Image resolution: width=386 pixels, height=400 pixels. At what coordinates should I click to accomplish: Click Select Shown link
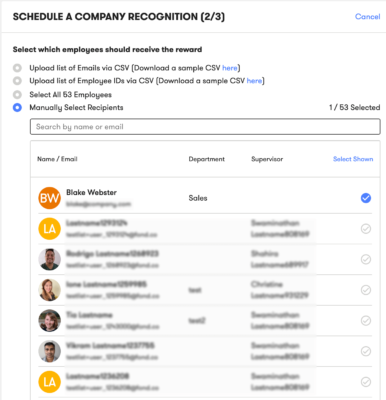[353, 159]
